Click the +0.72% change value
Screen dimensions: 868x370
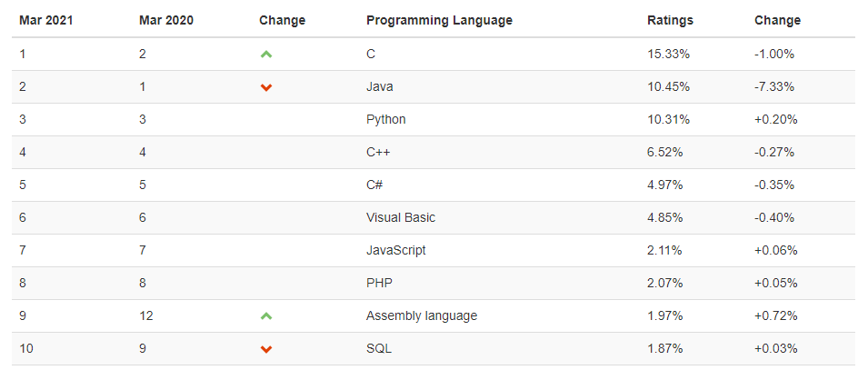pos(775,315)
